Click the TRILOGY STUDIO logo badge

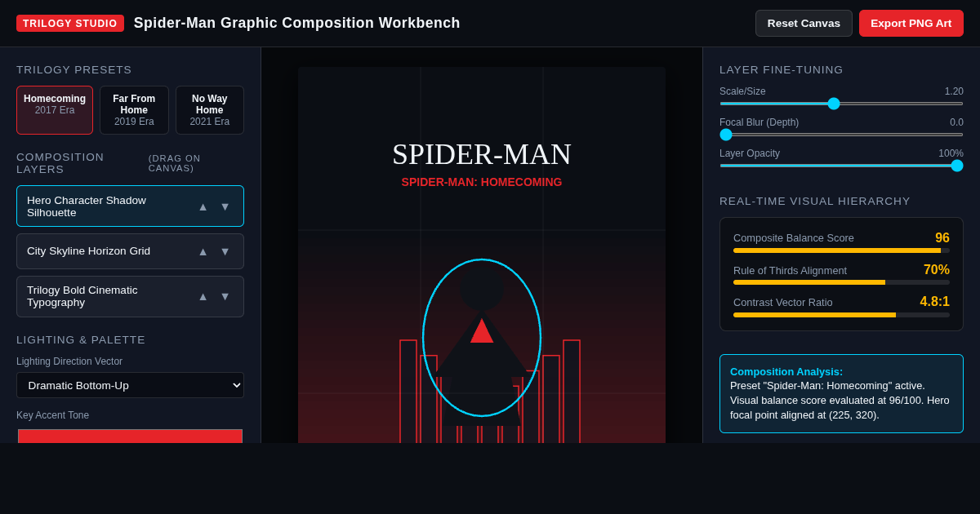[70, 23]
